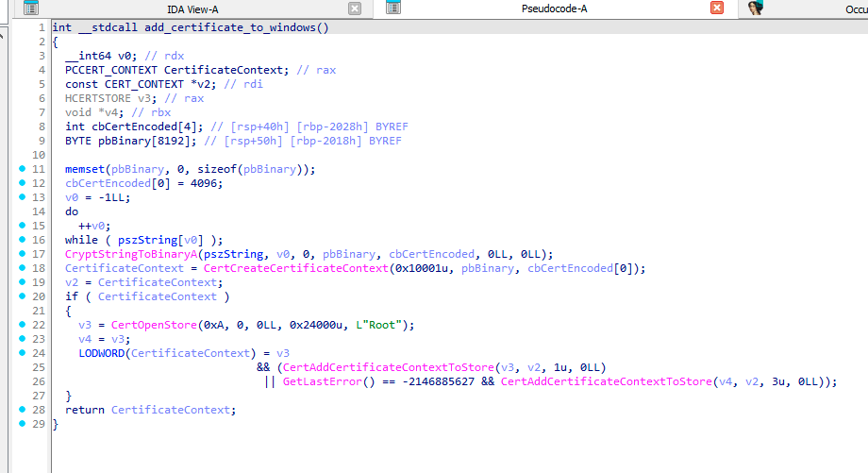This screenshot has height=473, width=868.
Task: Toggle breakpoint dot on line 28
Action: coord(22,410)
